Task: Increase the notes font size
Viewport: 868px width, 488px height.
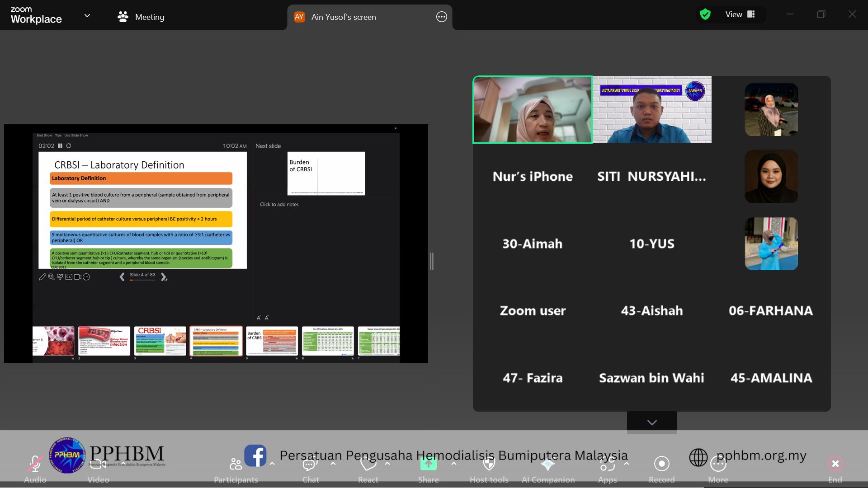Action: 259,318
